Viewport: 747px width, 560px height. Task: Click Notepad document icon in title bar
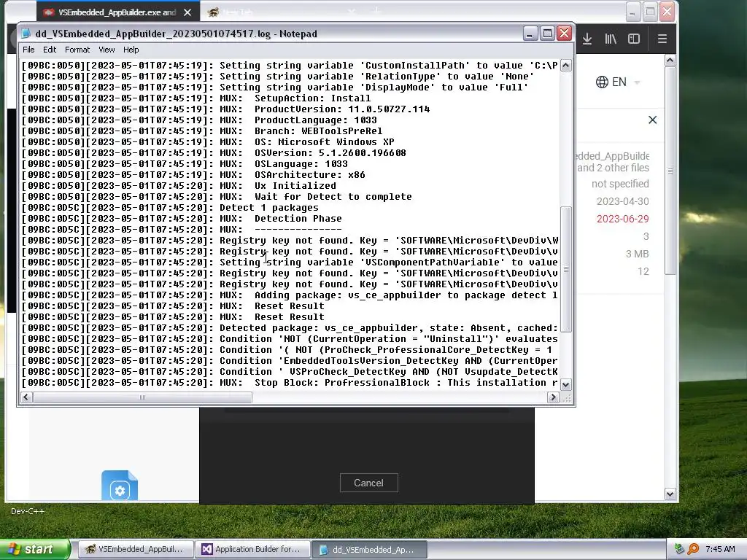point(26,34)
